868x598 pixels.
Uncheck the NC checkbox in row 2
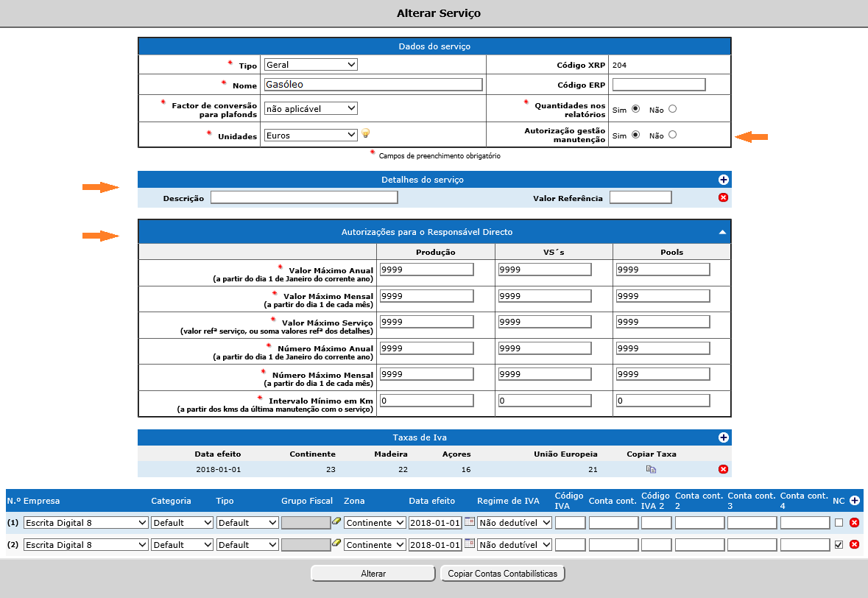click(839, 545)
